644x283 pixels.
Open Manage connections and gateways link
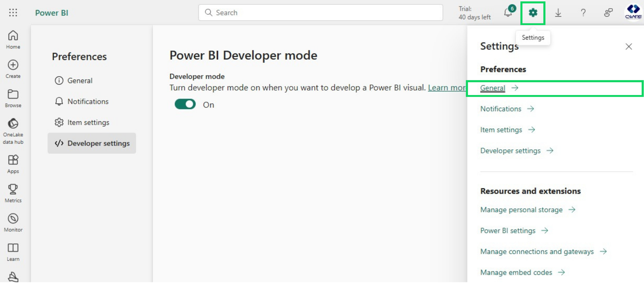coord(537,251)
